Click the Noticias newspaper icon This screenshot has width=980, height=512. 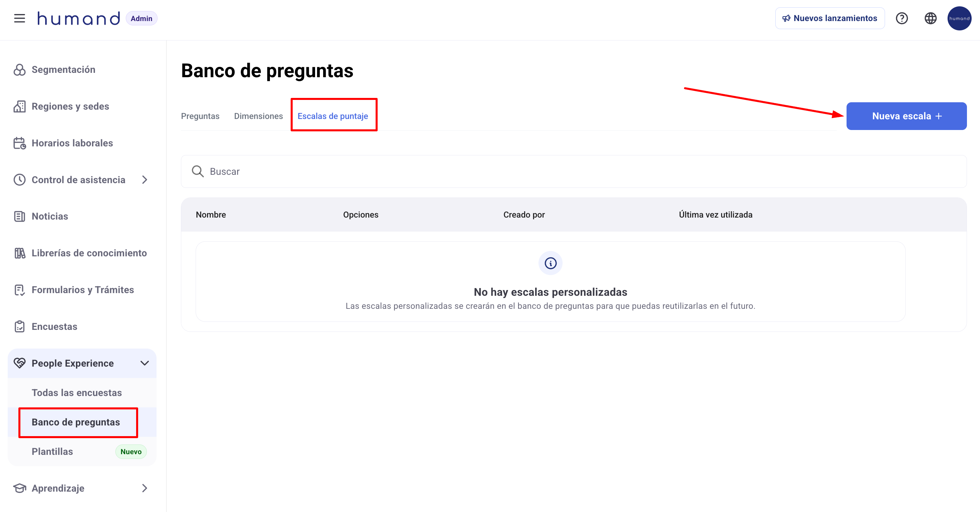pos(19,216)
